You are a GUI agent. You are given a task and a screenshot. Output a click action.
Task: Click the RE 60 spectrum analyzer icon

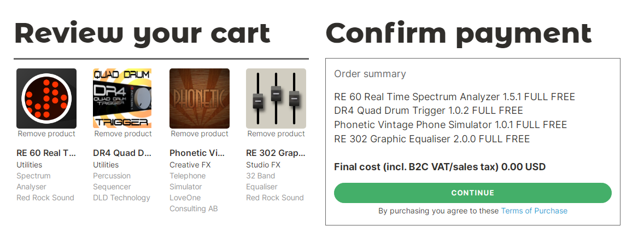click(x=46, y=99)
